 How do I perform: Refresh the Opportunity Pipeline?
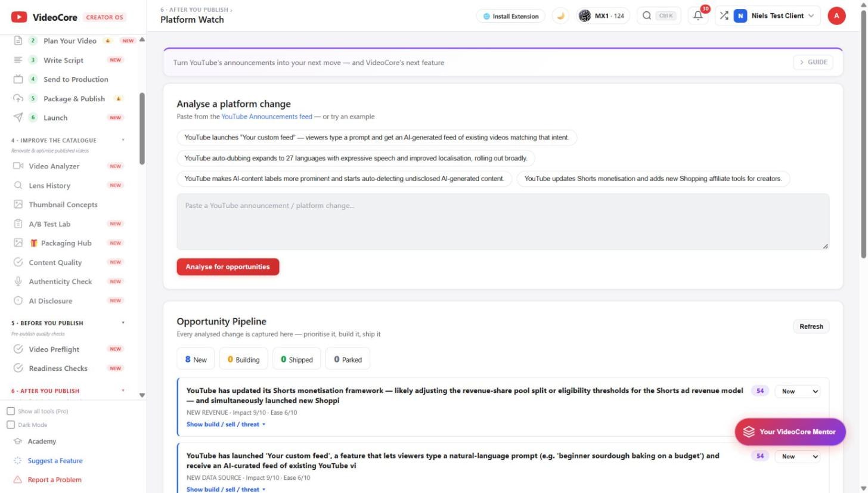click(811, 327)
